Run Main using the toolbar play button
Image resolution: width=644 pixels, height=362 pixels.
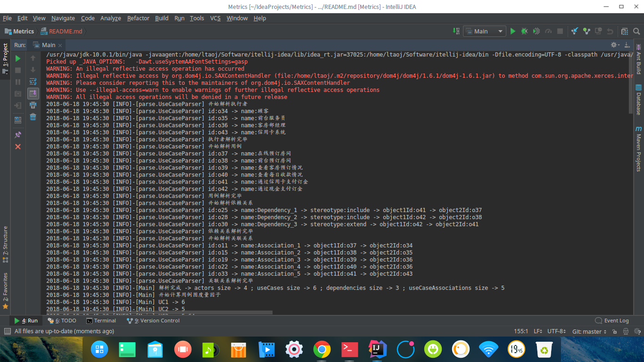[513, 31]
